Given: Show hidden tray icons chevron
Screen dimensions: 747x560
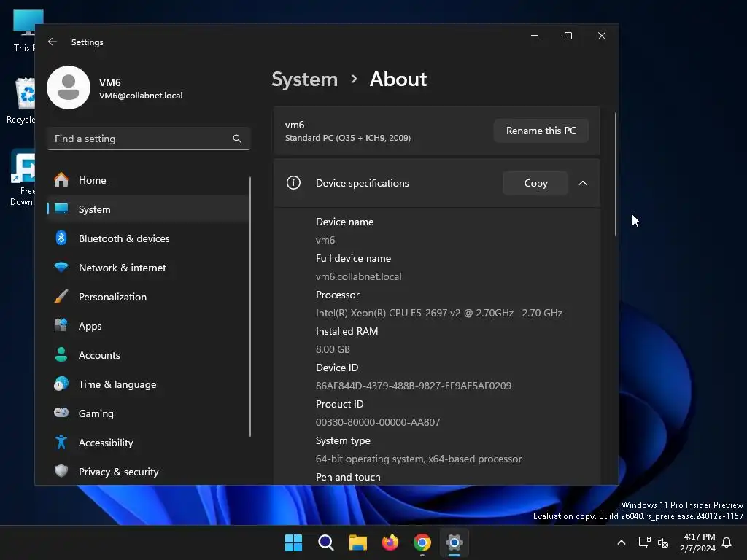Looking at the screenshot, I should coord(622,542).
